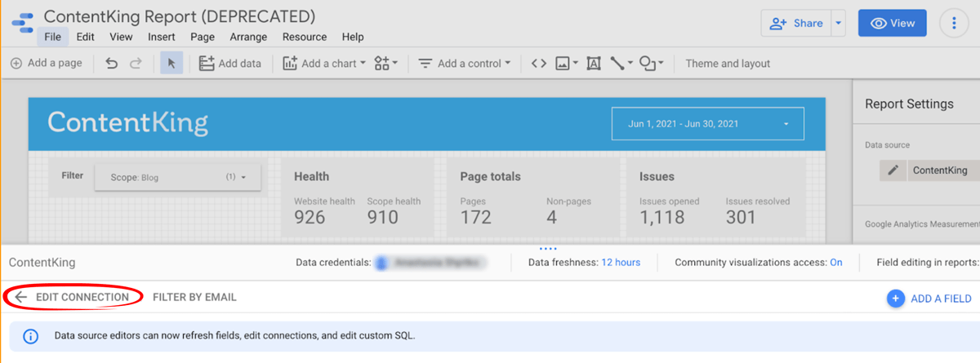Open the Jun 2021 date range picker
The image size is (980, 363).
707,124
